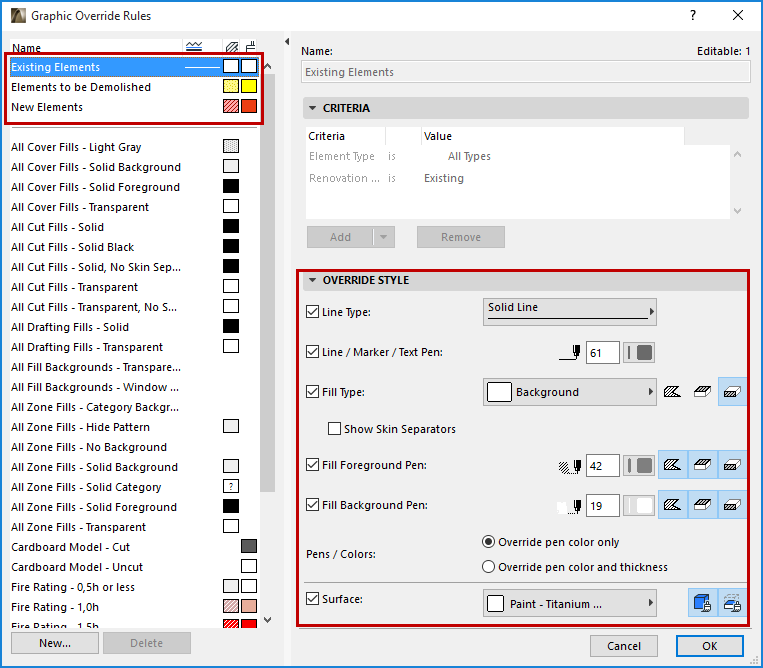763x668 pixels.
Task: Click the pen number field showing 42
Action: [x=602, y=466]
